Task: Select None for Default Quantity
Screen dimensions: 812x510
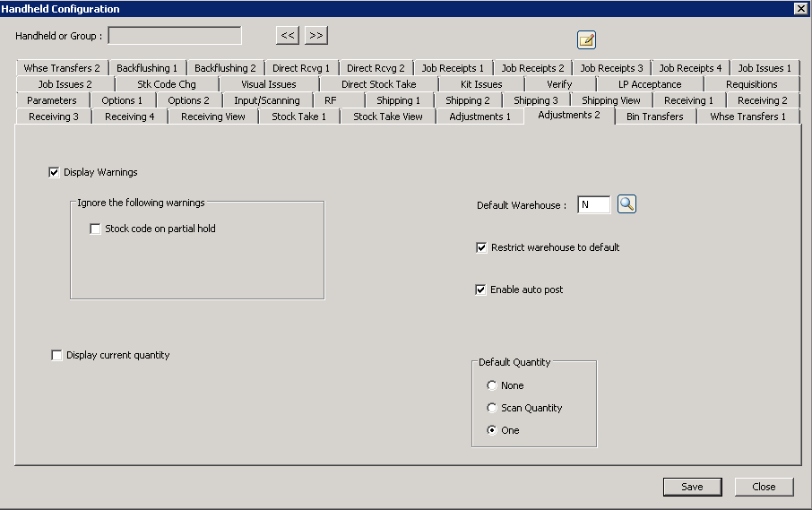Action: (x=491, y=385)
